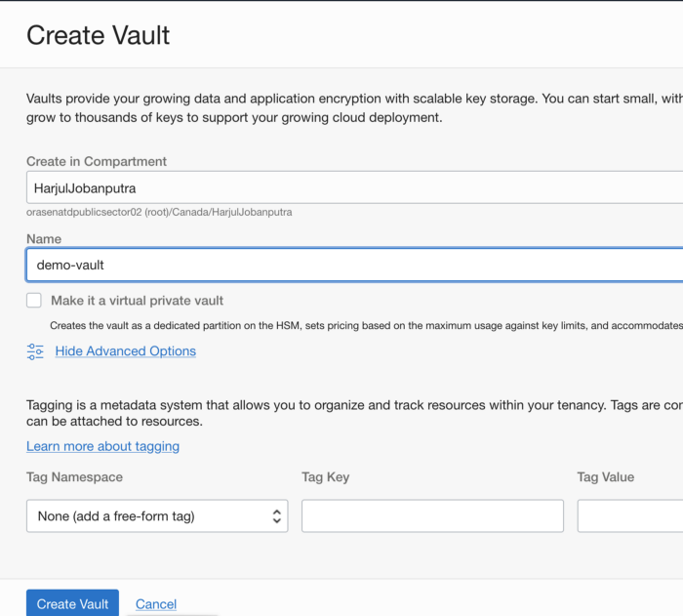This screenshot has width=683, height=616.
Task: Open the 'None (add a free-form tag)' dropdown
Action: point(156,515)
